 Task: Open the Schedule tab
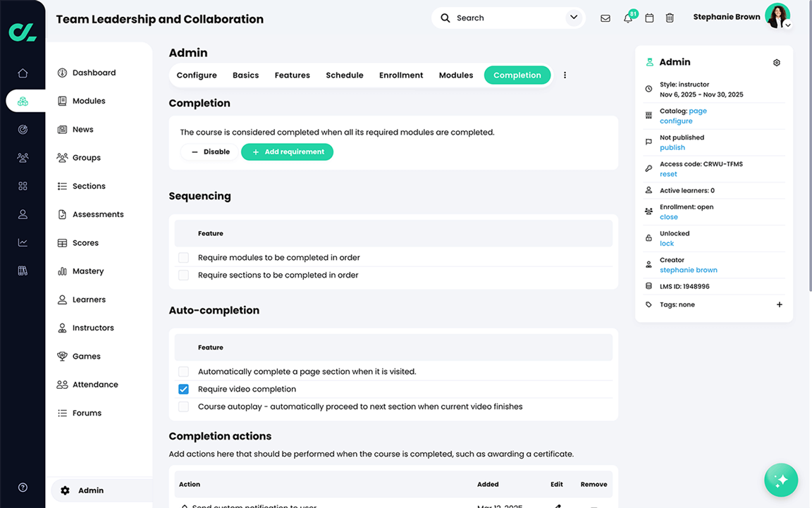pyautogui.click(x=345, y=75)
